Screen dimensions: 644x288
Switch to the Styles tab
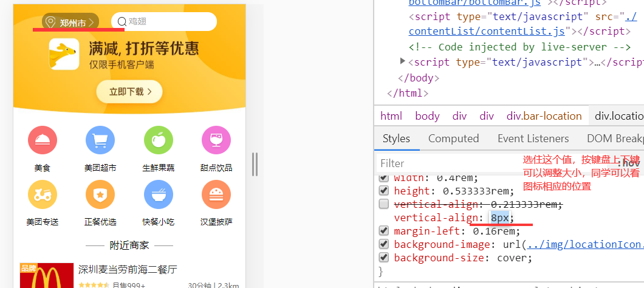(396, 139)
